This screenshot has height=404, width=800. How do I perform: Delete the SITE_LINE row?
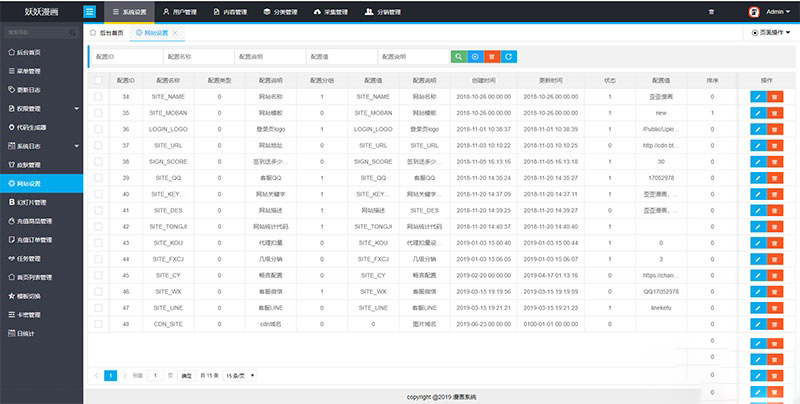tap(774, 309)
